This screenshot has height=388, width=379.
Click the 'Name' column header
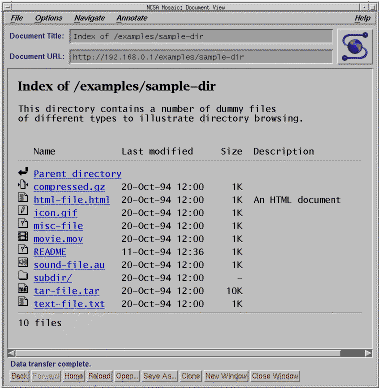point(44,151)
